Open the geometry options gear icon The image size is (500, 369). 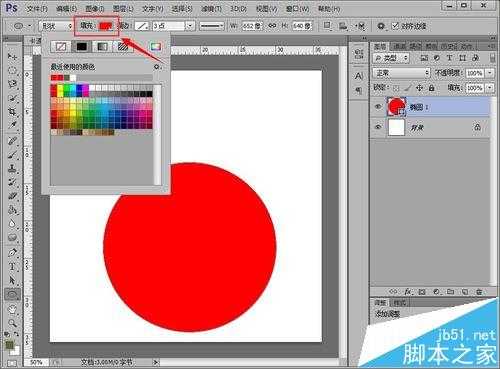click(x=381, y=26)
